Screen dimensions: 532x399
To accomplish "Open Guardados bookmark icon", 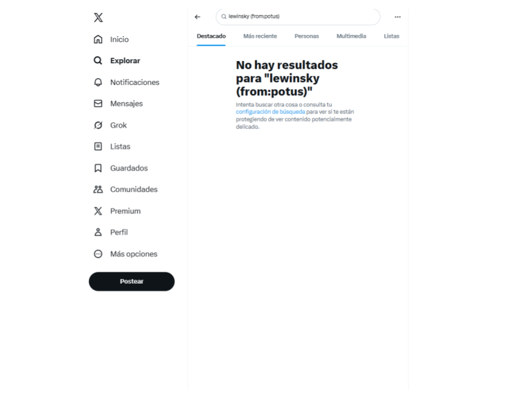I will [98, 168].
